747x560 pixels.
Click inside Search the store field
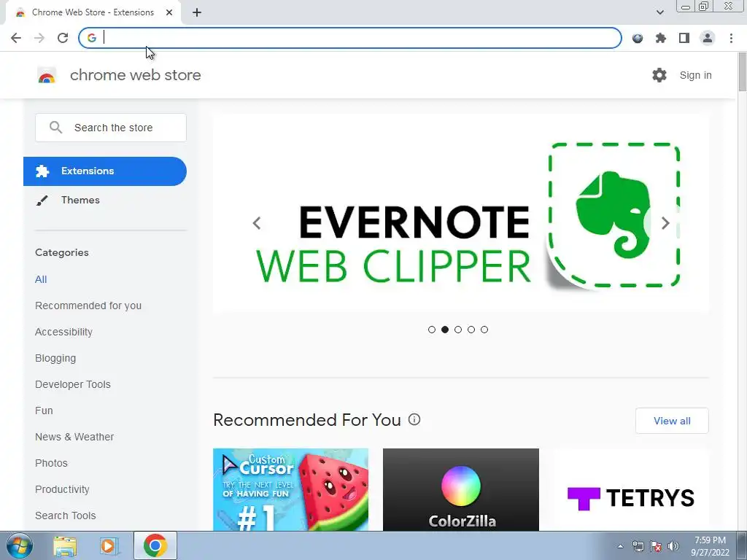111,128
